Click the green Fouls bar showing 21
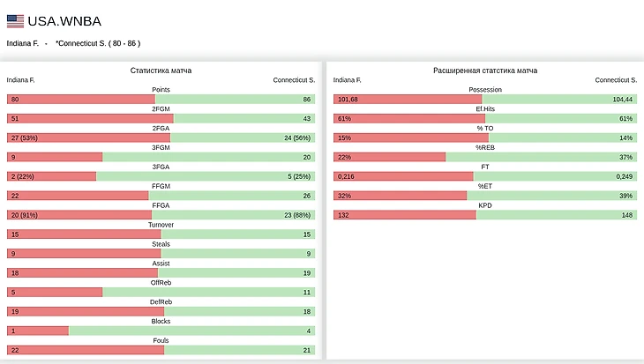 pos(239,350)
